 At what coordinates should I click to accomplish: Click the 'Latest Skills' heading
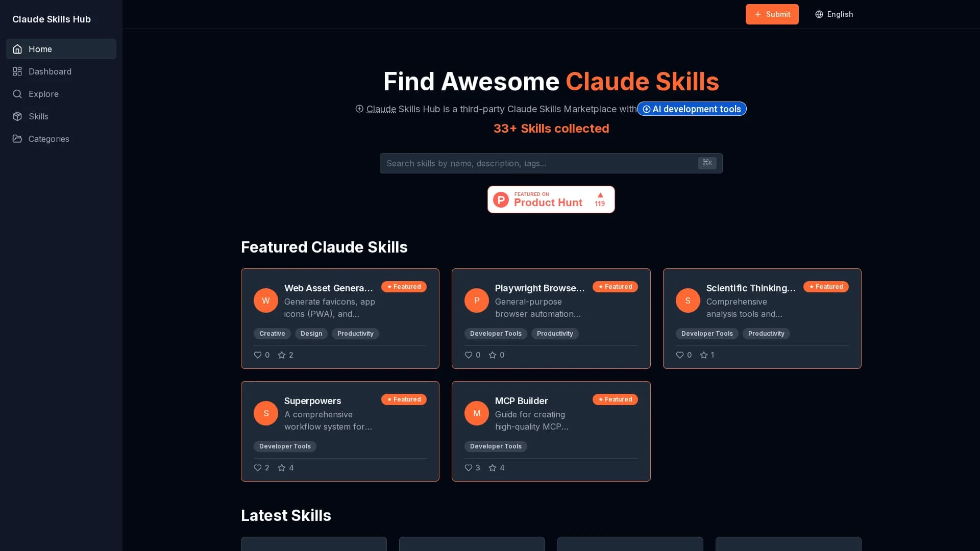(x=286, y=515)
